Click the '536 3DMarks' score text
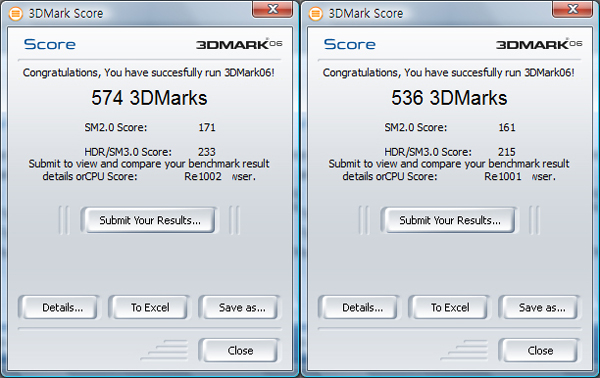 click(449, 98)
